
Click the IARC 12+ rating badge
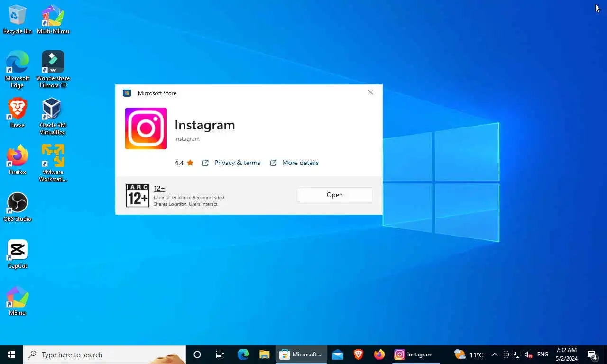(x=138, y=196)
